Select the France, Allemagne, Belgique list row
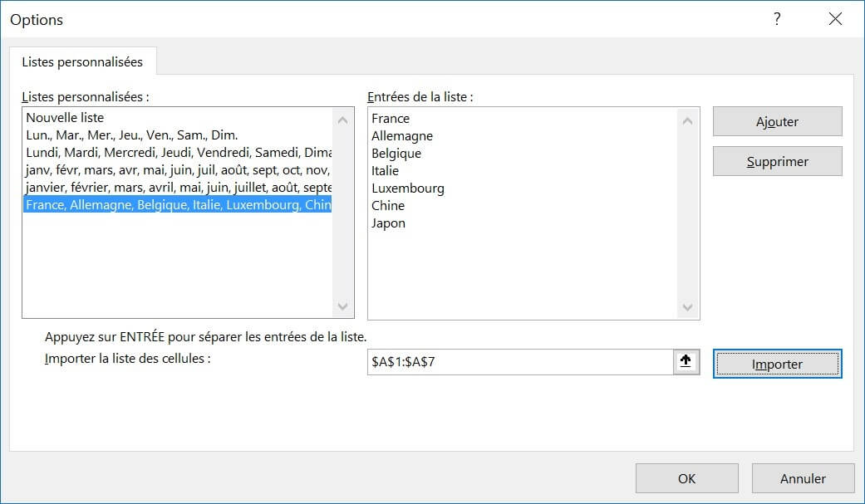This screenshot has width=865, height=504. pos(178,204)
